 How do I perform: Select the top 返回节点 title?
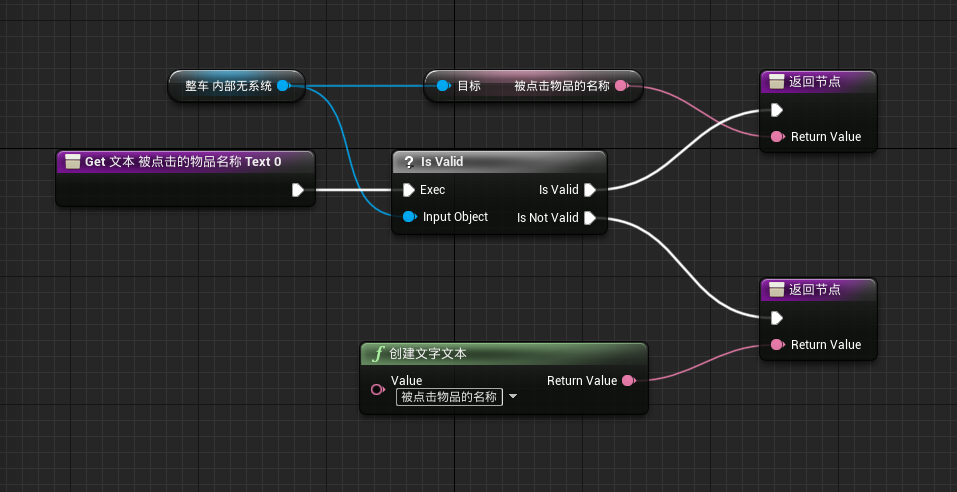pyautogui.click(x=815, y=82)
